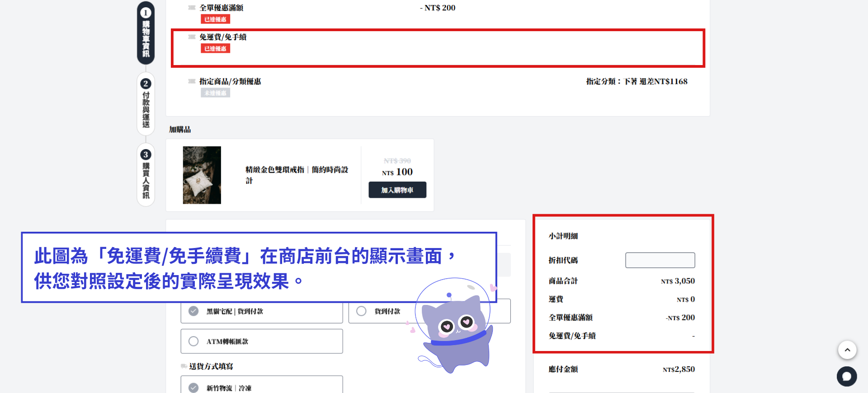Open the gold ring product thumbnail

[x=202, y=175]
